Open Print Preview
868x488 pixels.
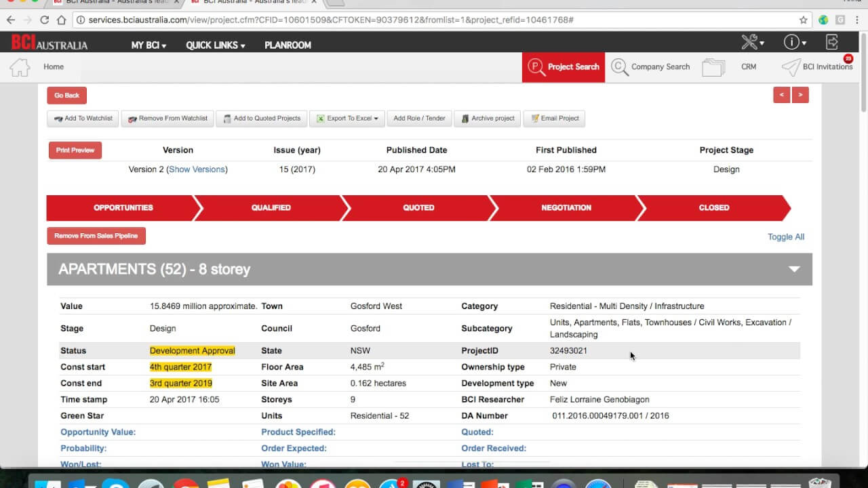click(x=75, y=150)
